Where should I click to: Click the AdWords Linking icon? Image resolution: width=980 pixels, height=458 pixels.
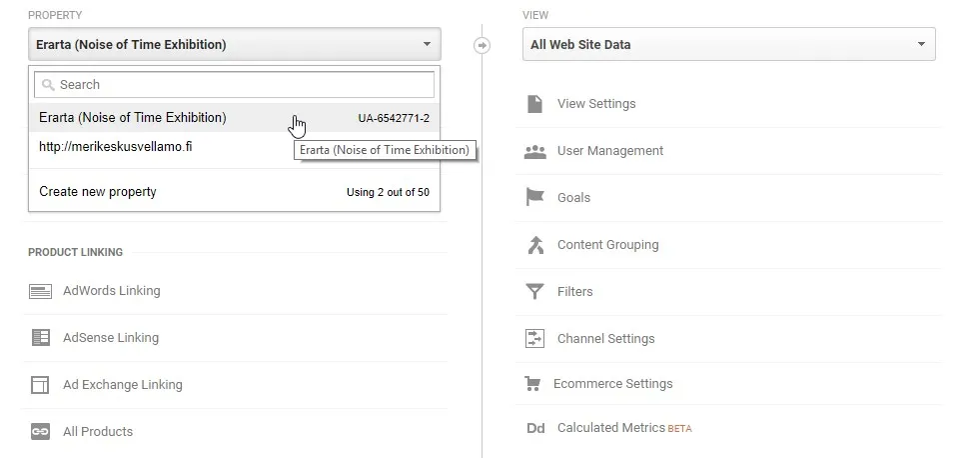(40, 291)
